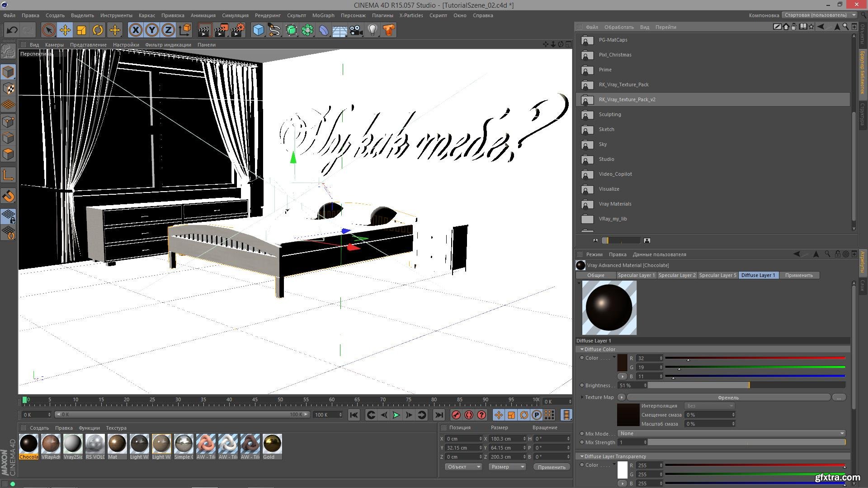This screenshot has height=488, width=868.
Task: Add Light object icon
Action: [x=373, y=30]
